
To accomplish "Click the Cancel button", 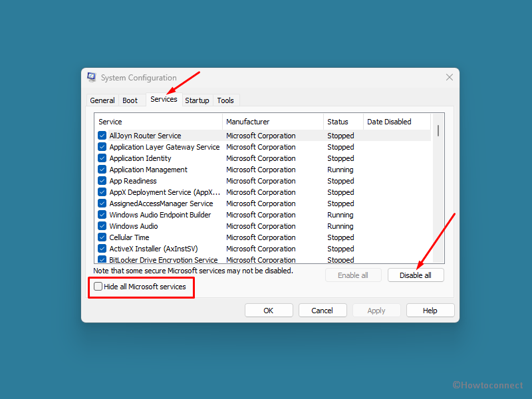I will [x=323, y=311].
